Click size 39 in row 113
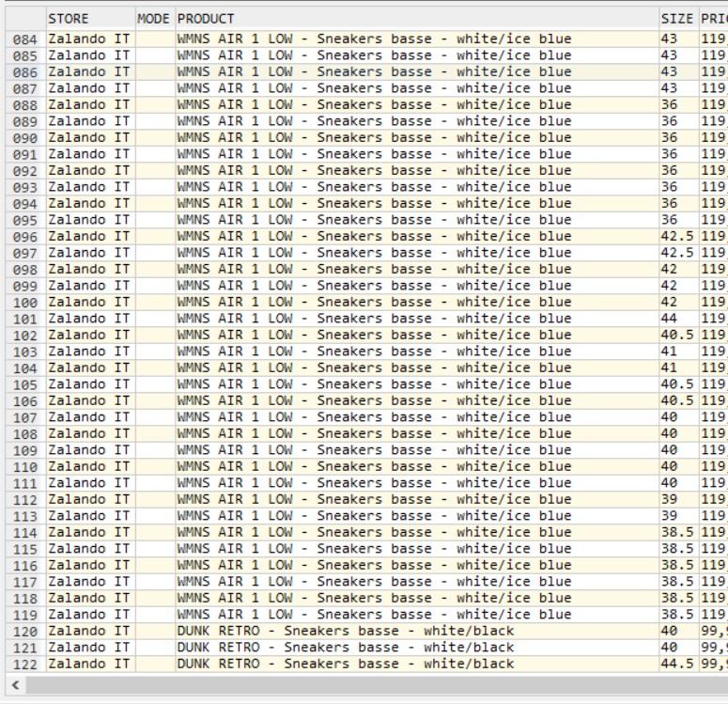728x704 pixels. coord(679,516)
